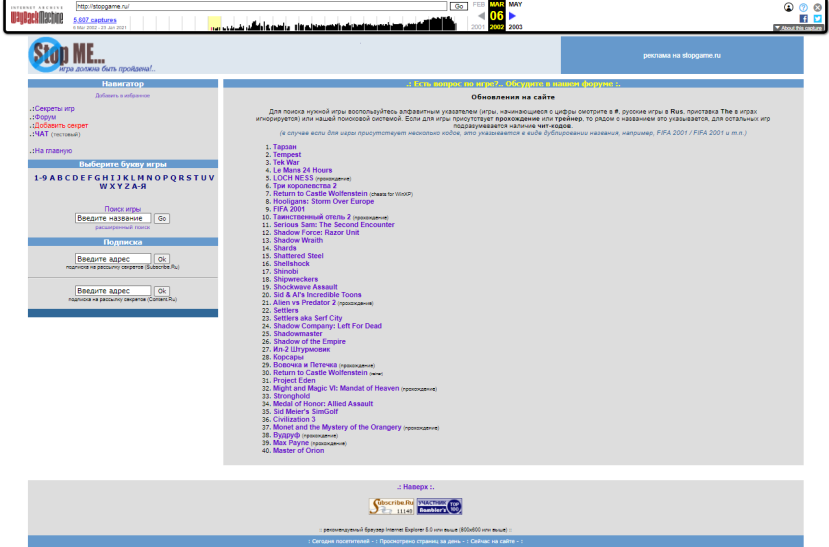Viewport: 829px width, 547px height.
Task: Open Subscribe.Ru counter badge
Action: (391, 506)
